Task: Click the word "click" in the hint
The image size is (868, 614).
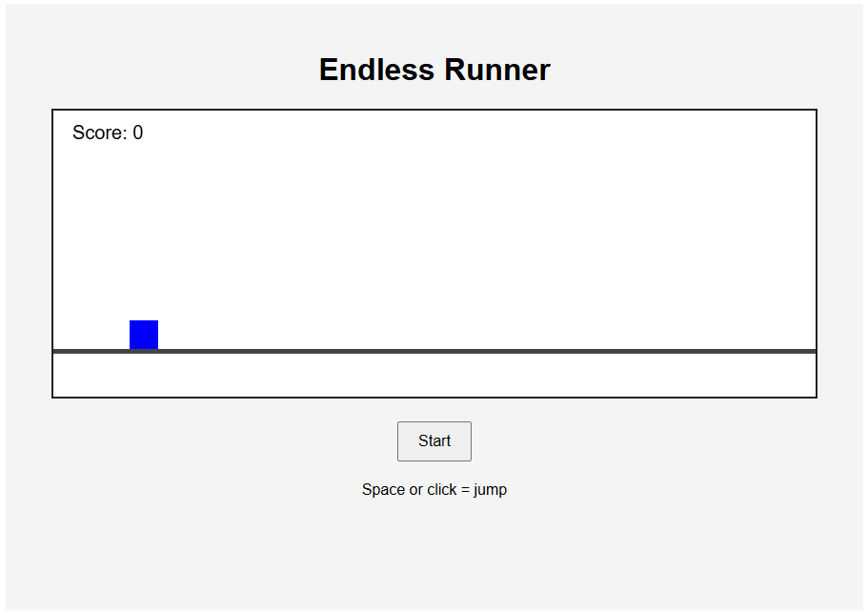Action: pyautogui.click(x=443, y=490)
